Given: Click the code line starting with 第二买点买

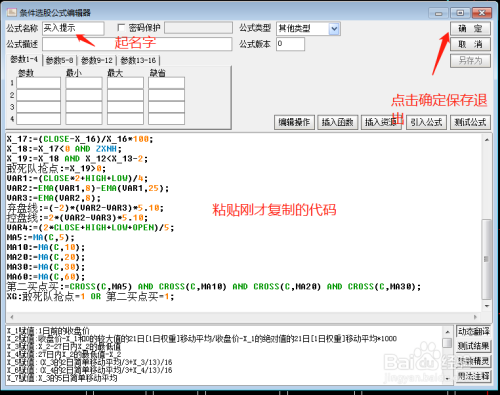Looking at the screenshot, I should (214, 286).
